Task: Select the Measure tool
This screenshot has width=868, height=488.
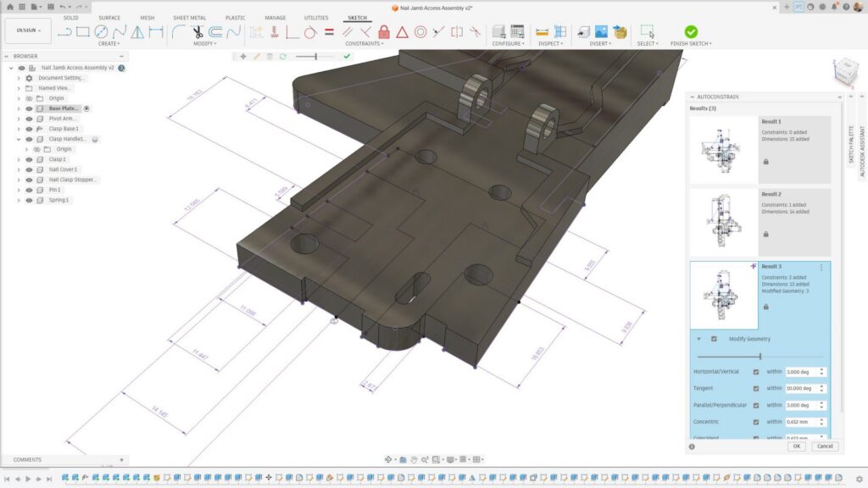Action: coord(542,32)
